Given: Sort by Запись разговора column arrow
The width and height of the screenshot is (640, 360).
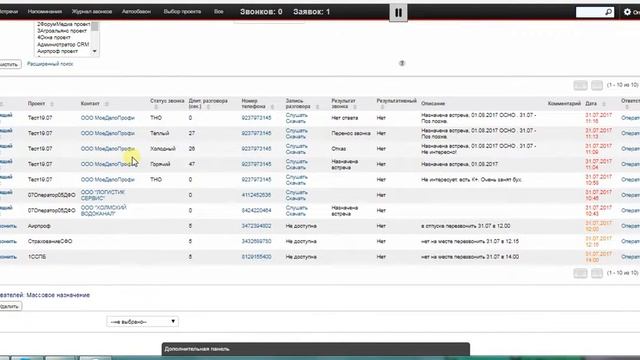Looking at the screenshot, I should click(317, 107).
